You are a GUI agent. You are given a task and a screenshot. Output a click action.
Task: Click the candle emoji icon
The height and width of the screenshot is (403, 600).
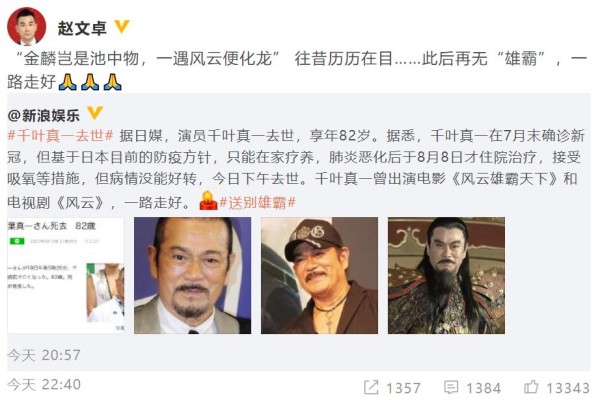point(208,201)
